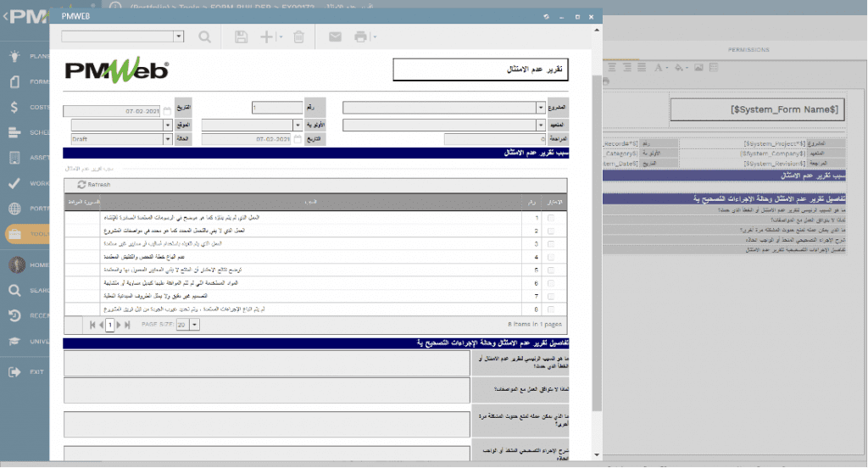
Task: Switch to the Permissions tab
Action: [x=748, y=50]
